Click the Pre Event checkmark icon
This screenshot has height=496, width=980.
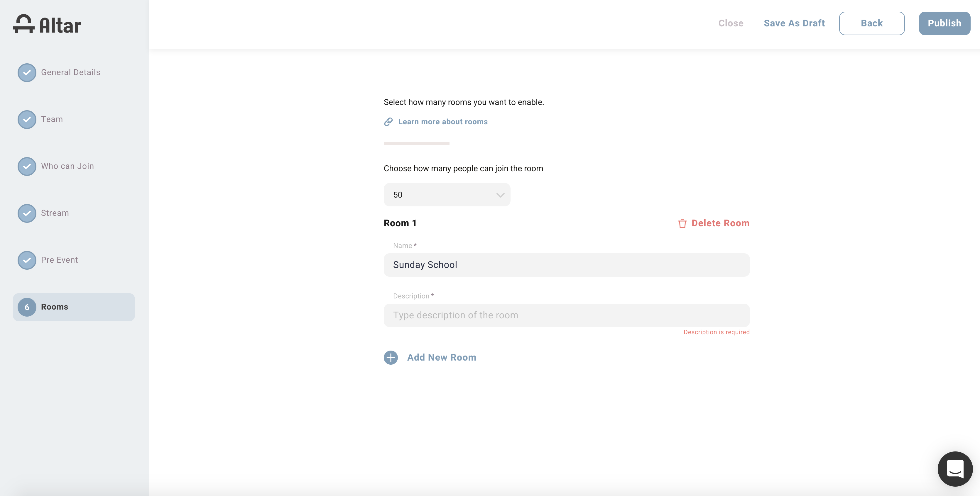(27, 260)
